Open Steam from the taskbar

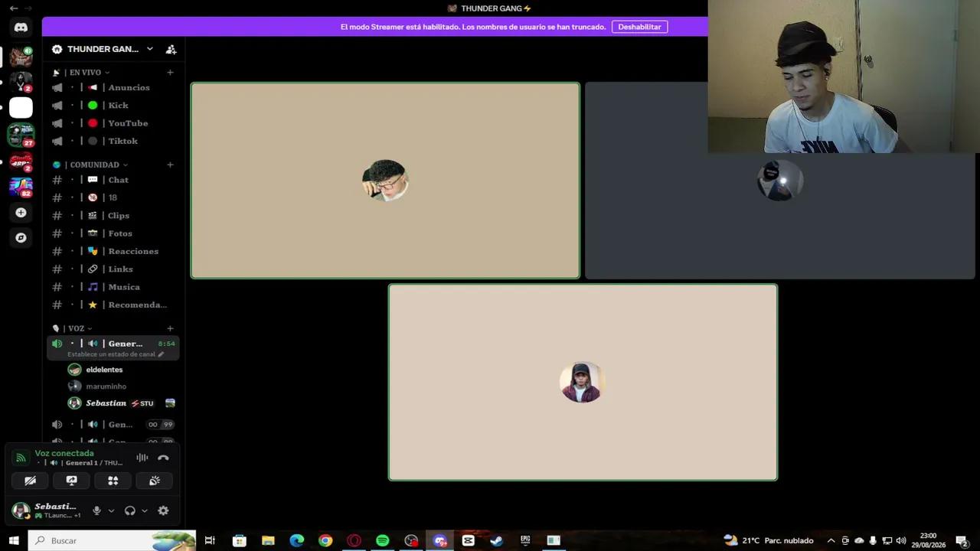(496, 540)
